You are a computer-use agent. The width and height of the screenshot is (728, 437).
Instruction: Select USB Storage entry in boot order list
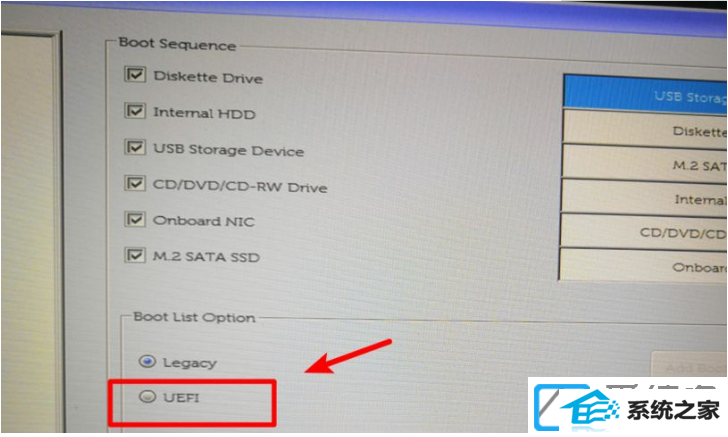[x=645, y=93]
